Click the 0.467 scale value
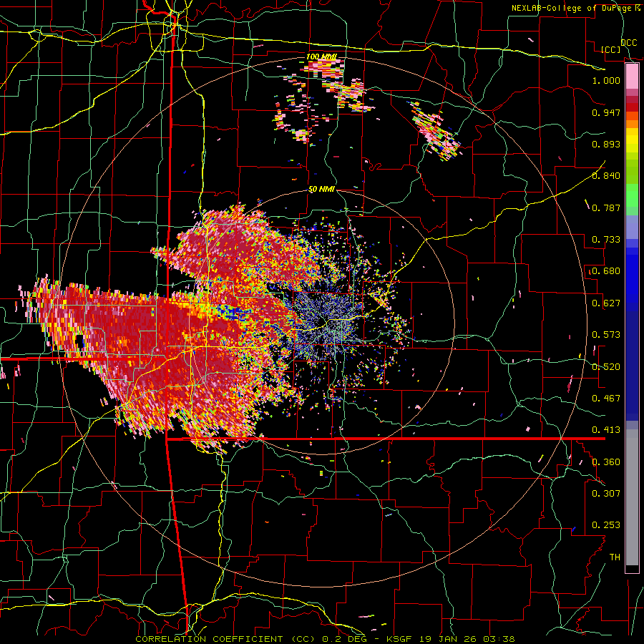The image size is (644, 644). pos(606,399)
